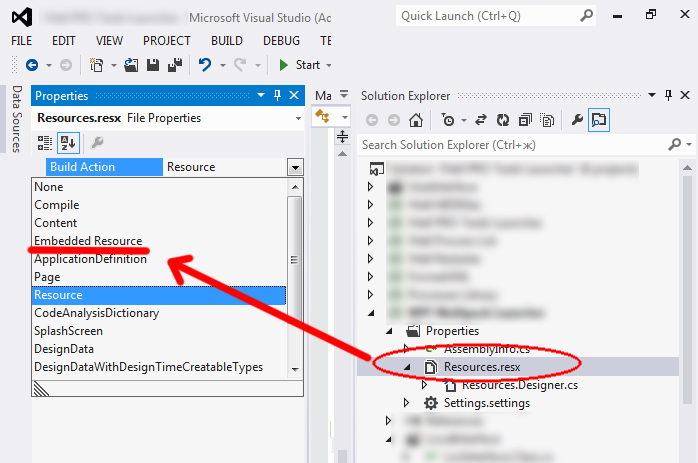The height and width of the screenshot is (463, 698).
Task: Open the New Project dropdown arrow
Action: click(x=114, y=65)
